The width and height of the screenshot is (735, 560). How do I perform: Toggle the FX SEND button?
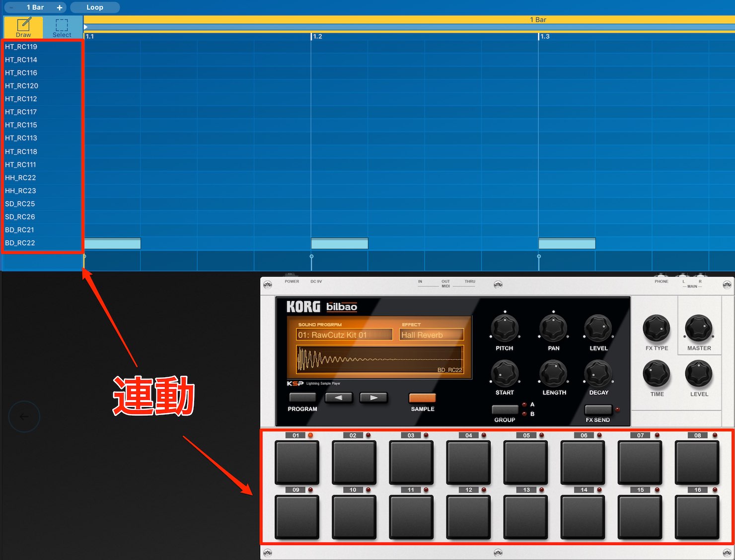pos(598,410)
